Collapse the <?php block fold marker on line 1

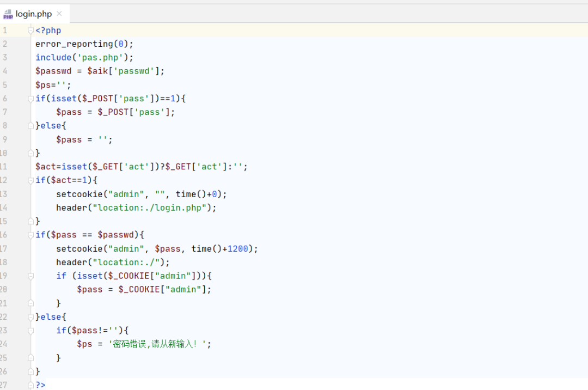click(x=30, y=31)
